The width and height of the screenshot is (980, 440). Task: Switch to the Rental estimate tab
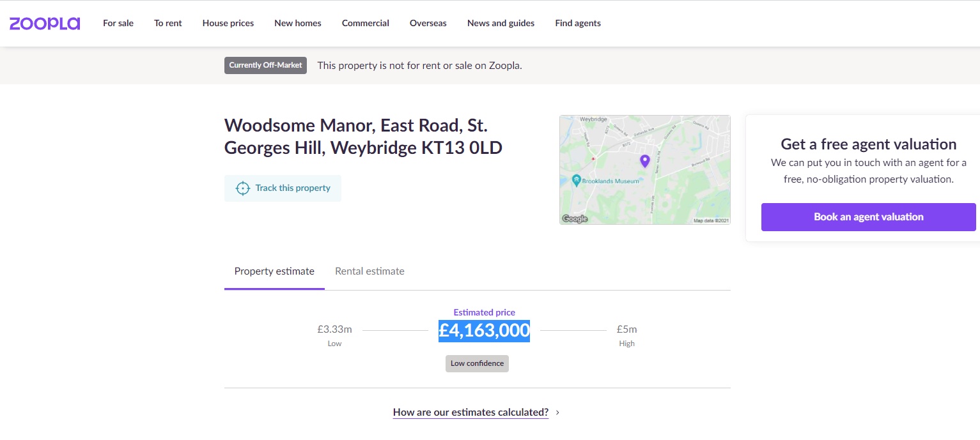tap(369, 271)
